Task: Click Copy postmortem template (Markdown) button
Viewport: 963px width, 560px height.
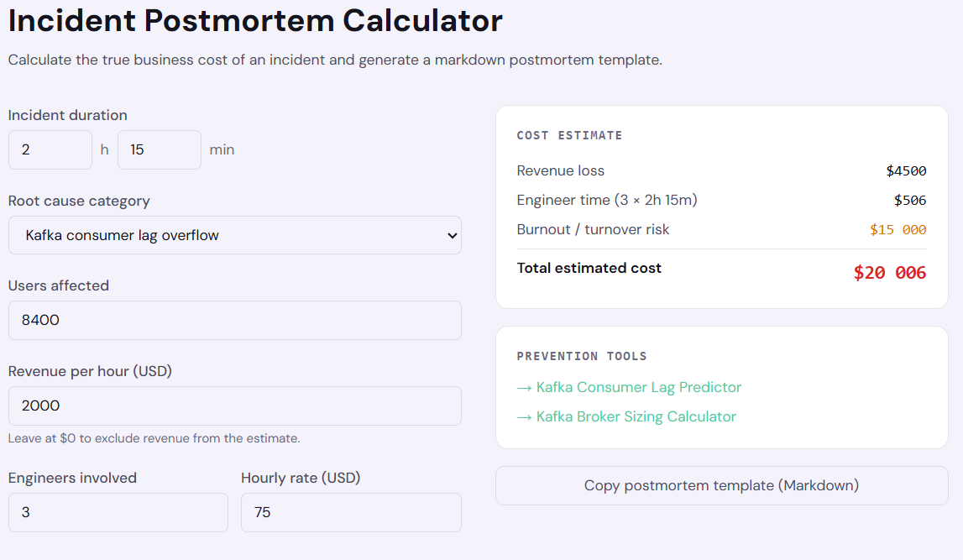Action: tap(722, 486)
